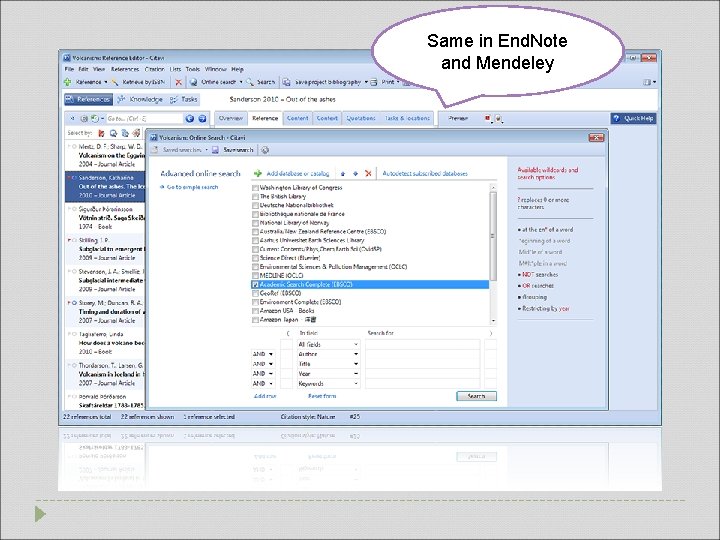Click the Quick Help question mark icon
The image size is (720, 540).
tap(617, 118)
